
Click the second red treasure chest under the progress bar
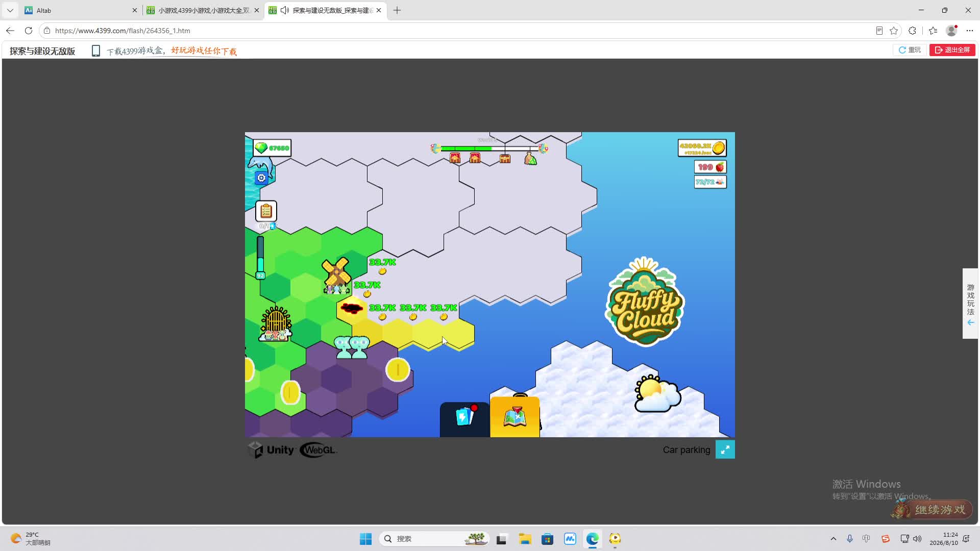[x=475, y=159]
